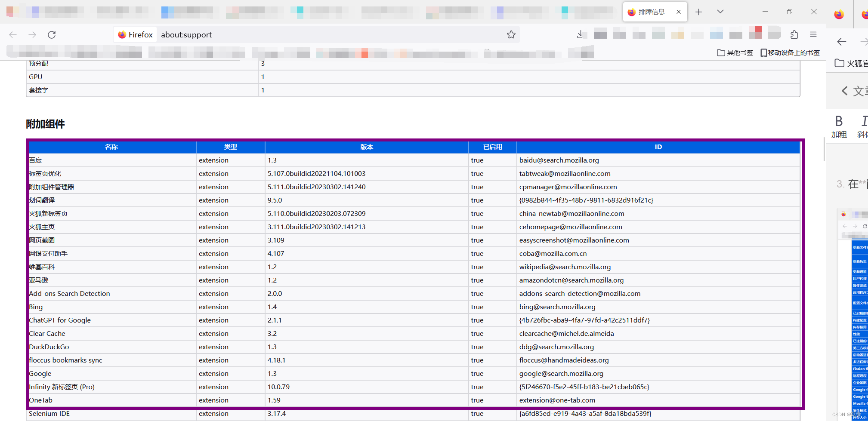Viewport: 868px width, 421px height.
Task: Select the baidu@search.mozilla.org ID
Action: coord(559,160)
